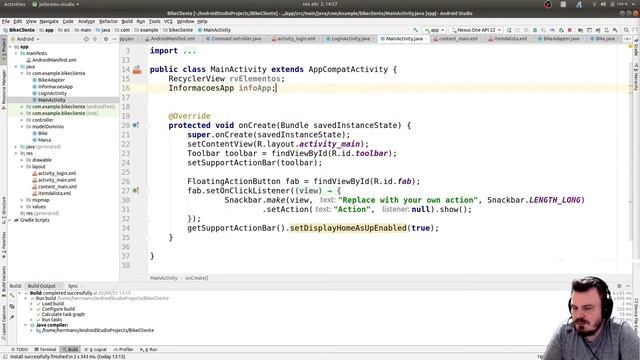Collapse the Java compiler node

(x=26, y=325)
